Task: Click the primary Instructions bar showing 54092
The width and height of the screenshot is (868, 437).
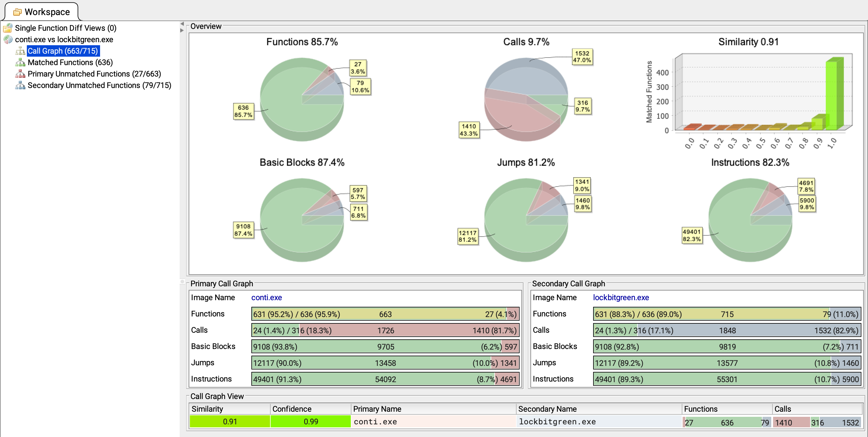Action: click(385, 379)
